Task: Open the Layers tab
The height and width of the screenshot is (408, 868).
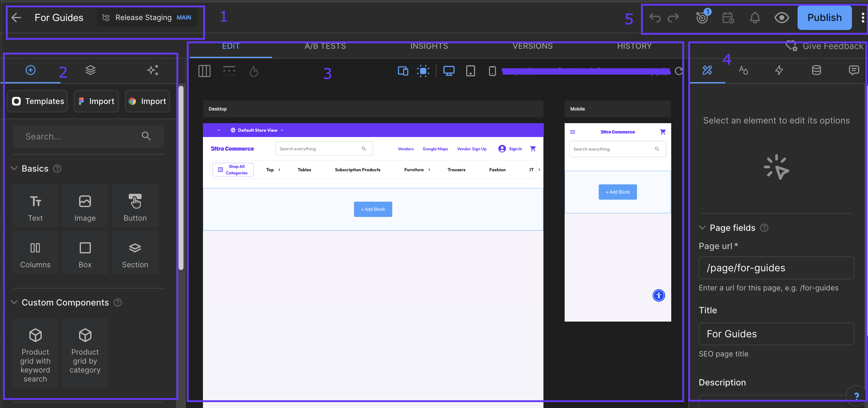Action: (x=90, y=70)
